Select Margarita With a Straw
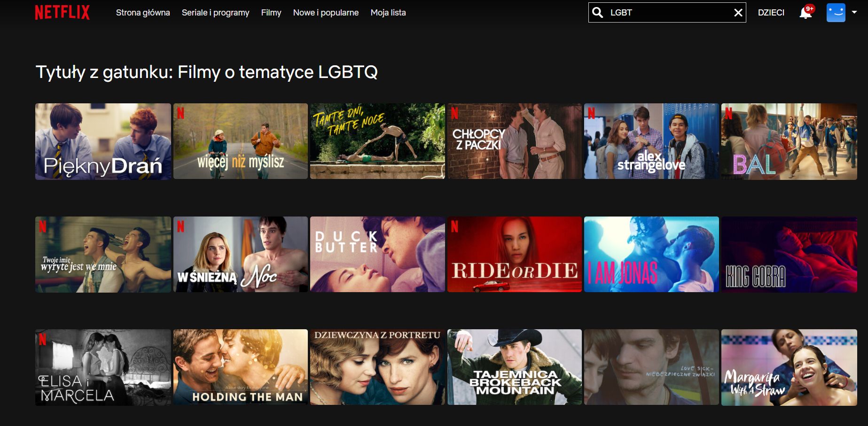Viewport: 868px width, 426px height. click(789, 367)
